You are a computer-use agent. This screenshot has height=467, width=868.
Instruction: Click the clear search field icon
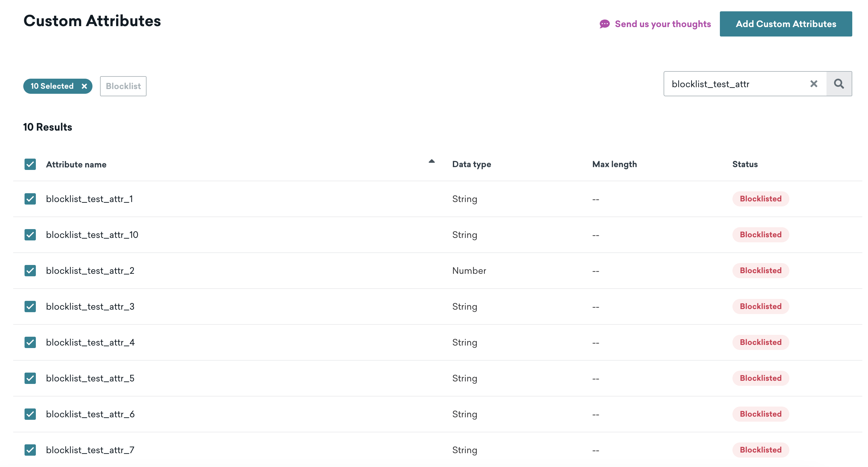(815, 83)
